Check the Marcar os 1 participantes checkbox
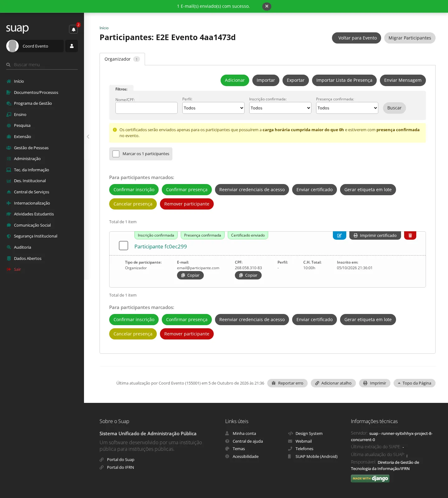 pos(116,154)
